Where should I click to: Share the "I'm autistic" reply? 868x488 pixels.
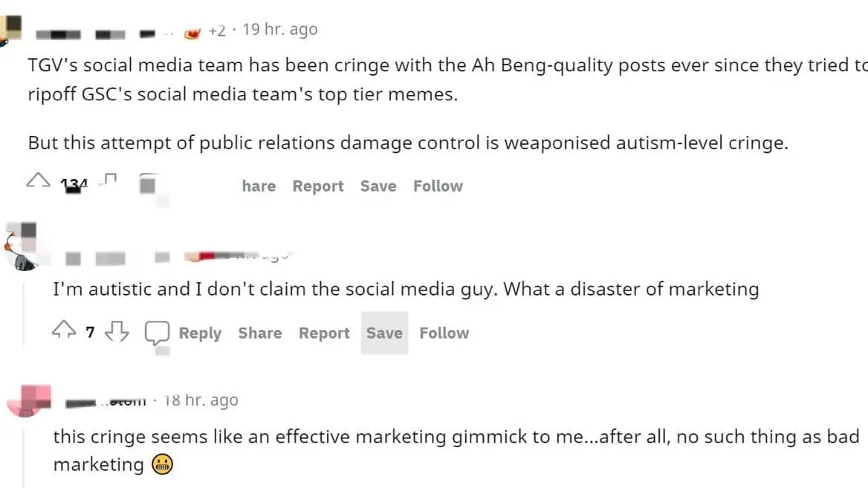(x=259, y=334)
